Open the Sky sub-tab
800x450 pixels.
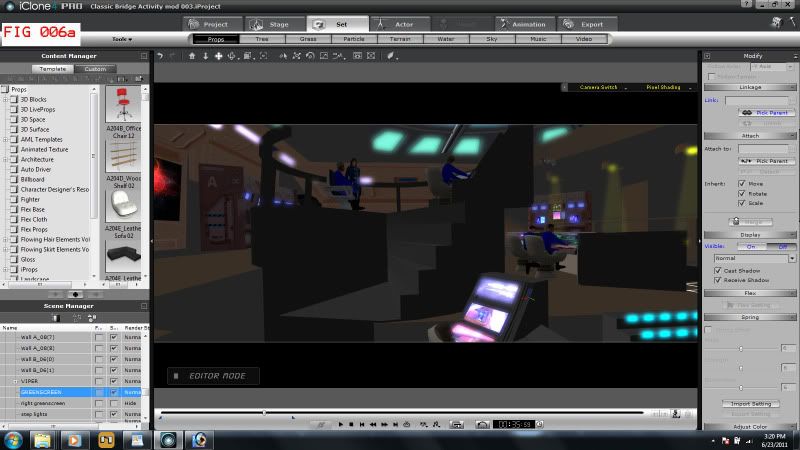coord(491,39)
